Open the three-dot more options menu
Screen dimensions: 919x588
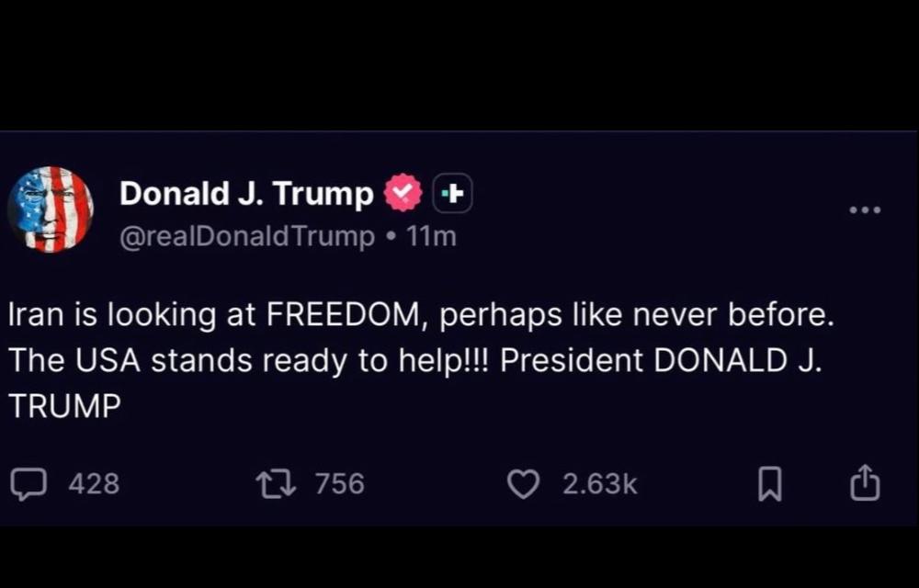865,210
